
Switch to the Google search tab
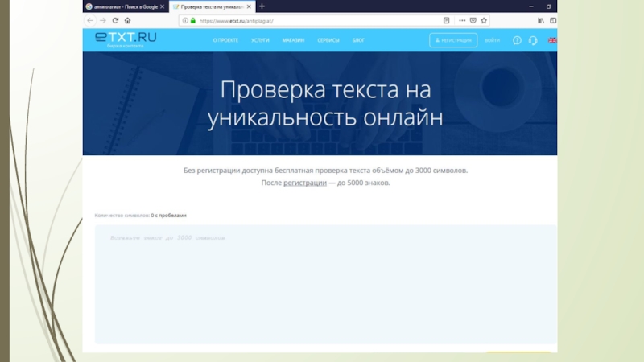click(125, 6)
